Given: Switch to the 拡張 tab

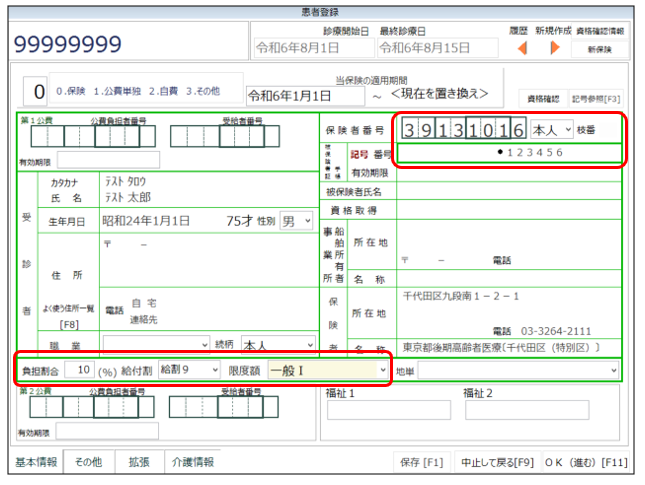Looking at the screenshot, I should pos(138,461).
